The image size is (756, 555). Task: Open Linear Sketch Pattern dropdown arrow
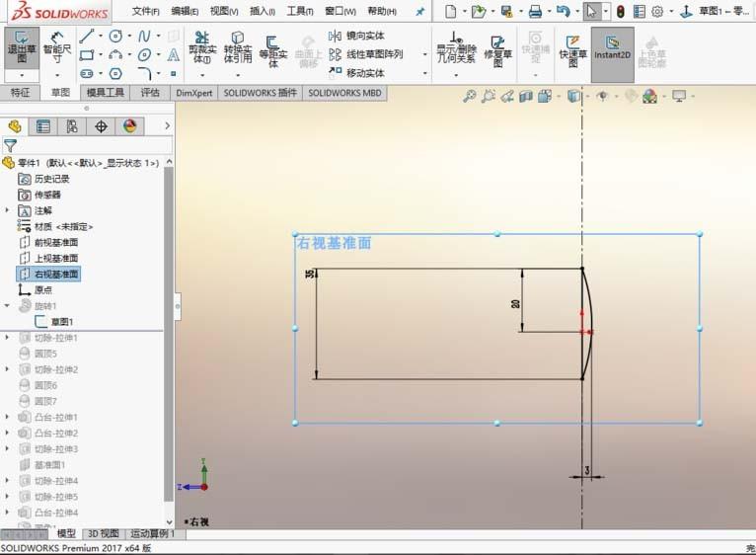[x=424, y=54]
